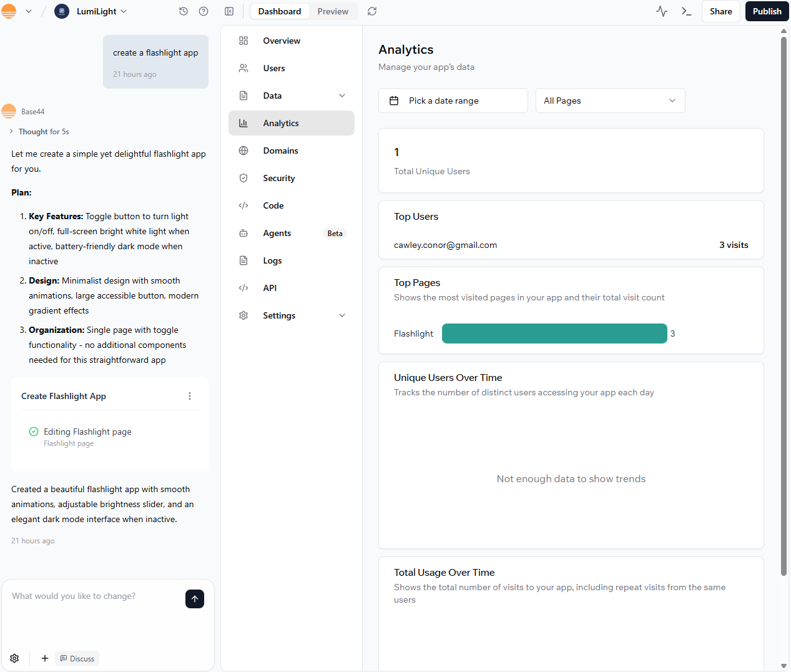Open the Security section
The width and height of the screenshot is (791, 672).
278,177
